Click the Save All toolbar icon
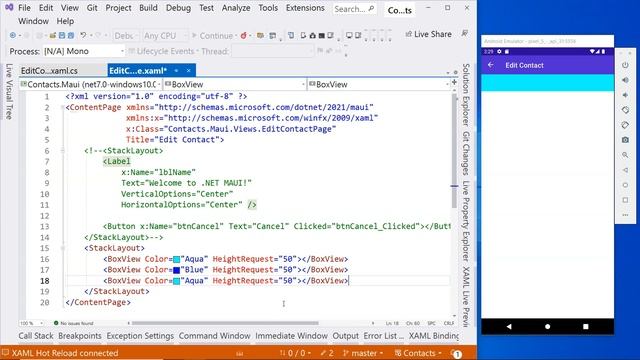This screenshot has width=640, height=360. tap(71, 36)
